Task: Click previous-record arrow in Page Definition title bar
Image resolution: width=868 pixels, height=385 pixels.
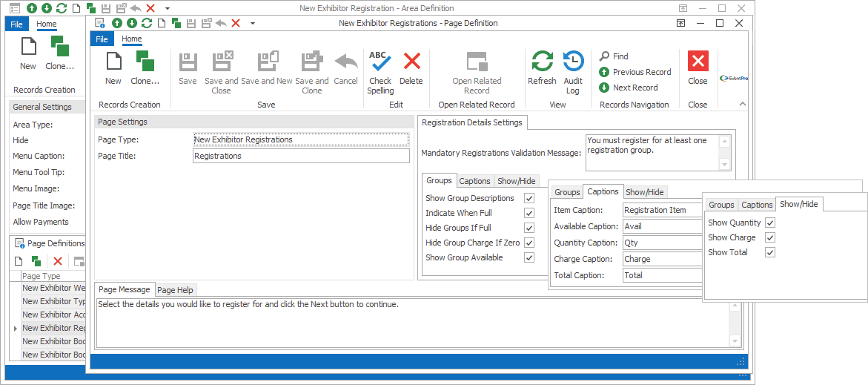Action: click(117, 23)
